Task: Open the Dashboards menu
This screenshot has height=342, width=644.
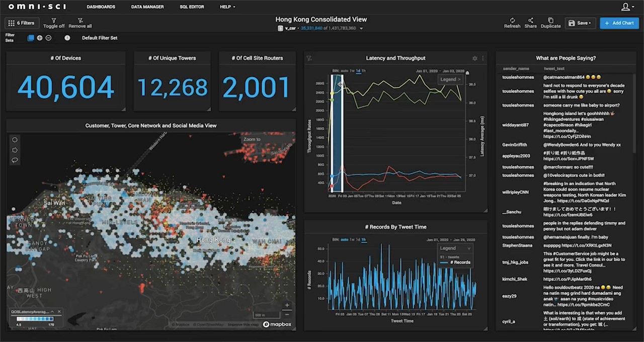Action: pos(101,7)
